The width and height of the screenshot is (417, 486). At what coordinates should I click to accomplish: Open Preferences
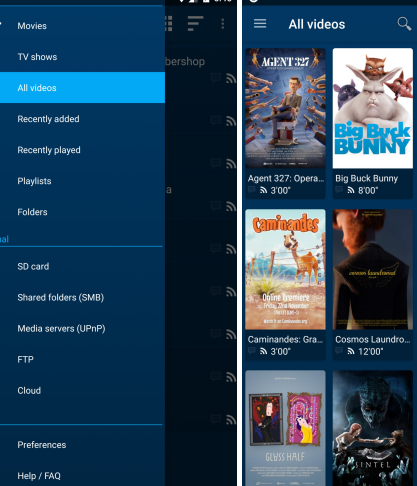point(42,445)
